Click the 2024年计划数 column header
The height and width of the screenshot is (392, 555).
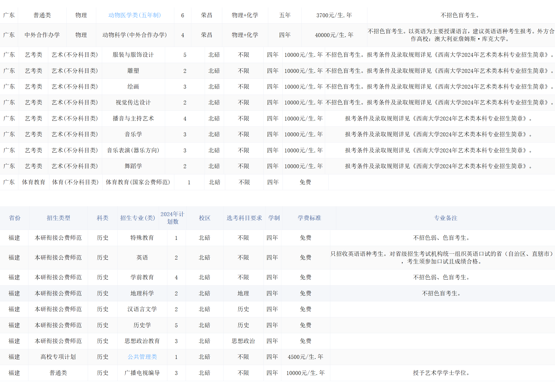172,218
